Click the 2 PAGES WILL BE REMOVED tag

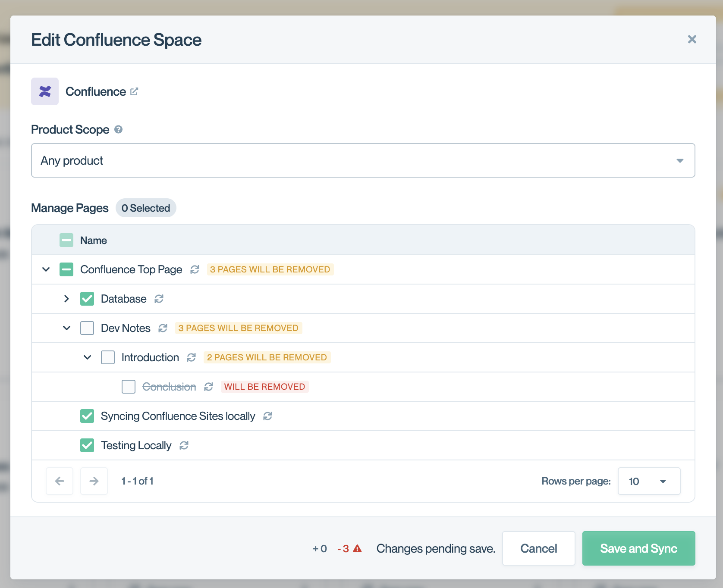[x=267, y=357]
